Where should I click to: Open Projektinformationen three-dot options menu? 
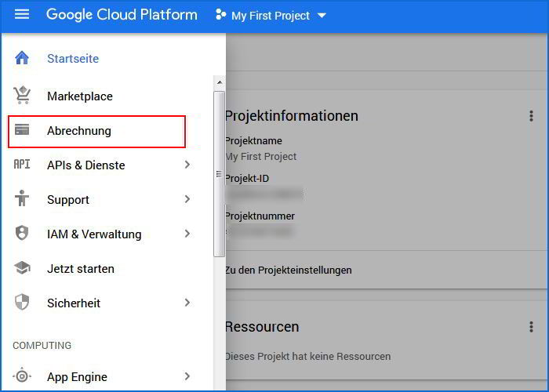[531, 116]
